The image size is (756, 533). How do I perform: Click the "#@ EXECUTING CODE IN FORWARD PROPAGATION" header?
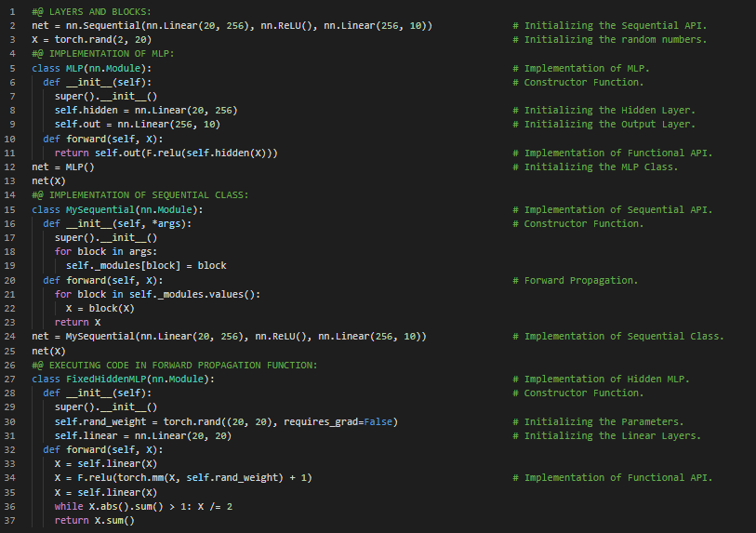click(x=174, y=366)
